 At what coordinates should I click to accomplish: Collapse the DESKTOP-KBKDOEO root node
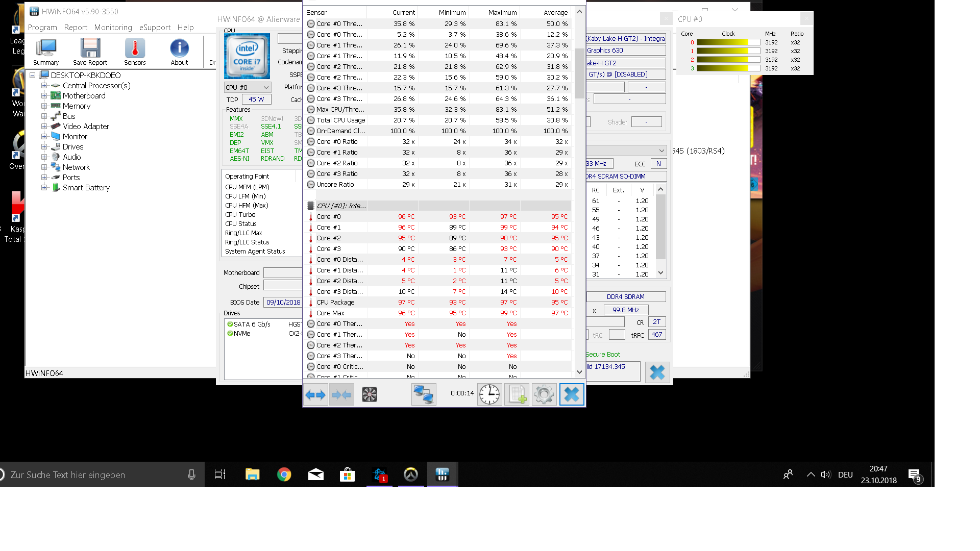[x=33, y=76]
